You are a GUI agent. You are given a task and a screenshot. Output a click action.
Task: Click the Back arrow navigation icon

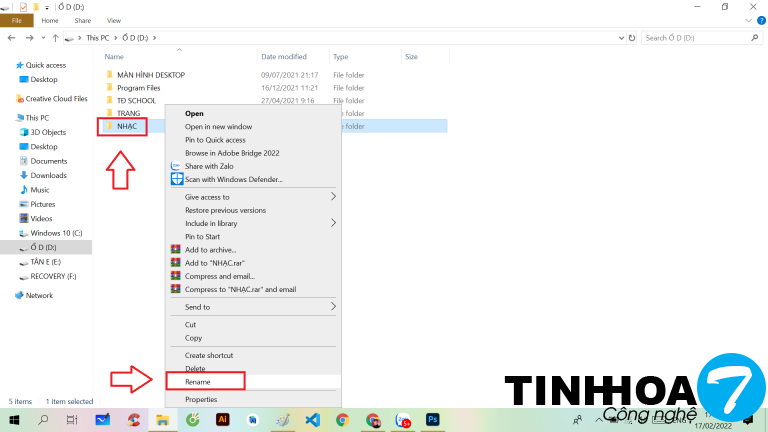tap(11, 38)
